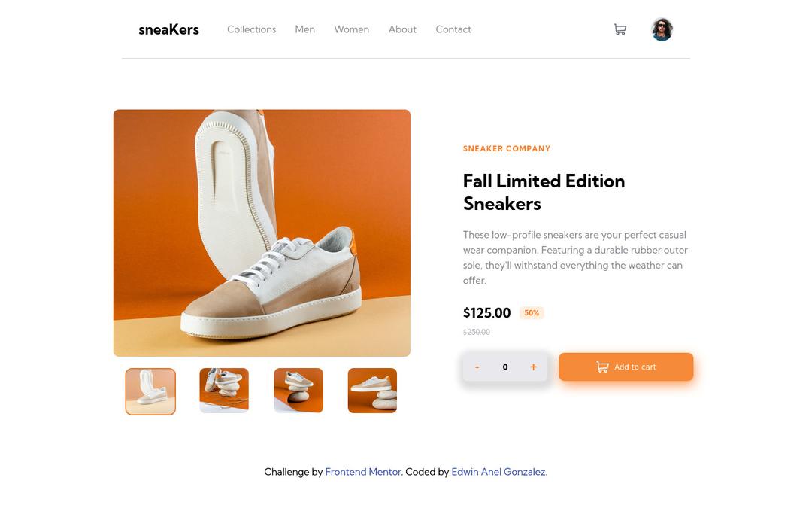Select the Contact navigation link

453,29
